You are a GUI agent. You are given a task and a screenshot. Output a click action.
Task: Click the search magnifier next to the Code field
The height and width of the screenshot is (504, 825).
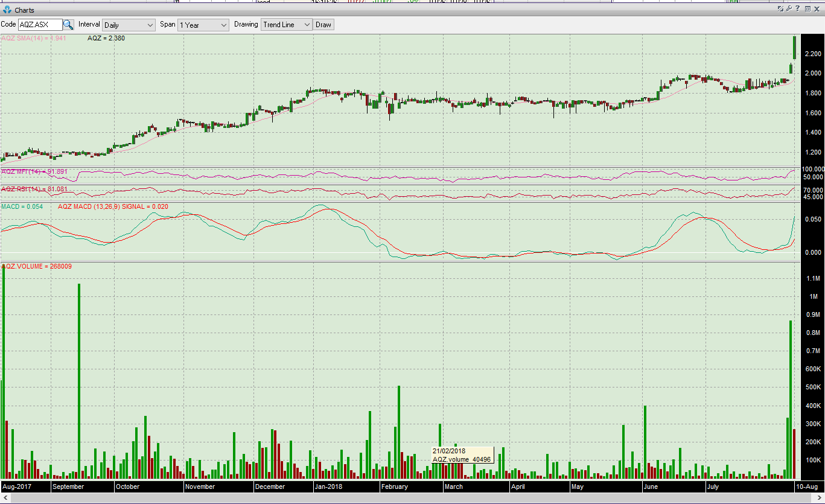click(68, 25)
